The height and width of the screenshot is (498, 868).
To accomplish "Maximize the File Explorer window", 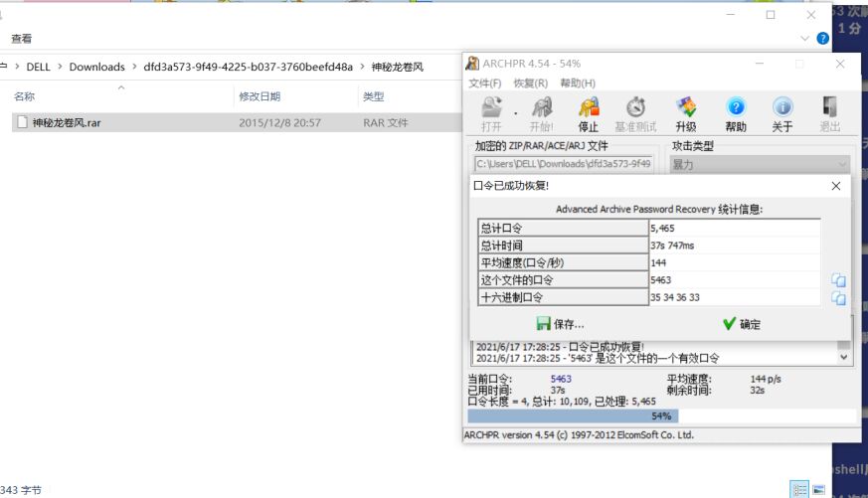I will pyautogui.click(x=771, y=15).
